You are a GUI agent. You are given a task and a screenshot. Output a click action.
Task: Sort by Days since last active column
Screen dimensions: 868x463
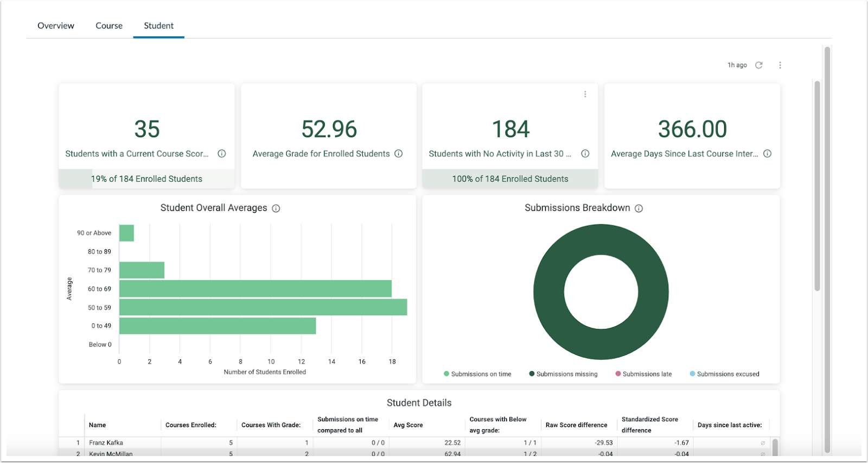(730, 425)
